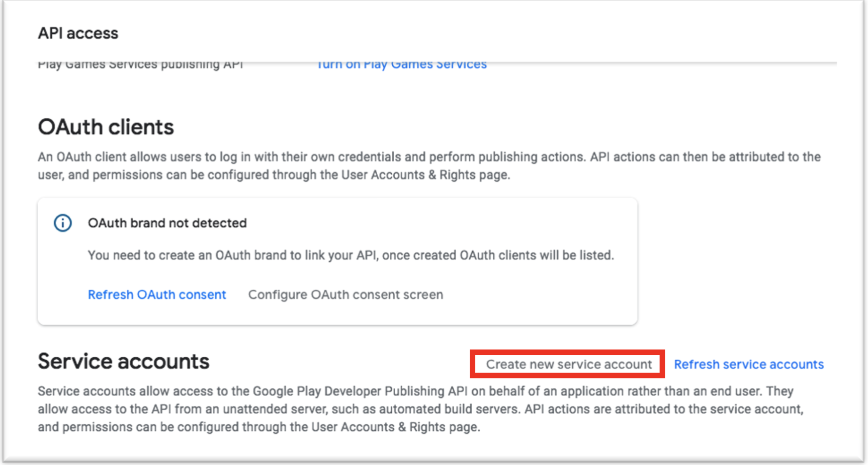Click the API access page heading
Screen dimensions: 868x465
pyautogui.click(x=78, y=33)
